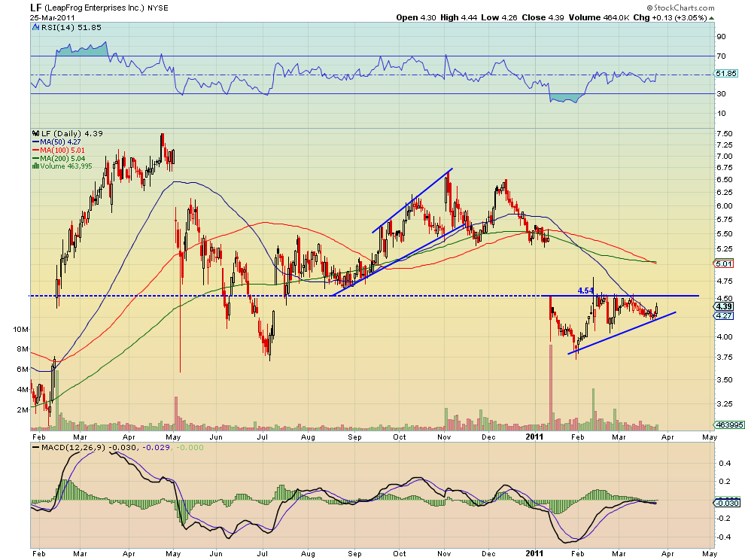Click the candlestick icon beside LF (Daily)
The height and width of the screenshot is (560, 745).
point(35,133)
